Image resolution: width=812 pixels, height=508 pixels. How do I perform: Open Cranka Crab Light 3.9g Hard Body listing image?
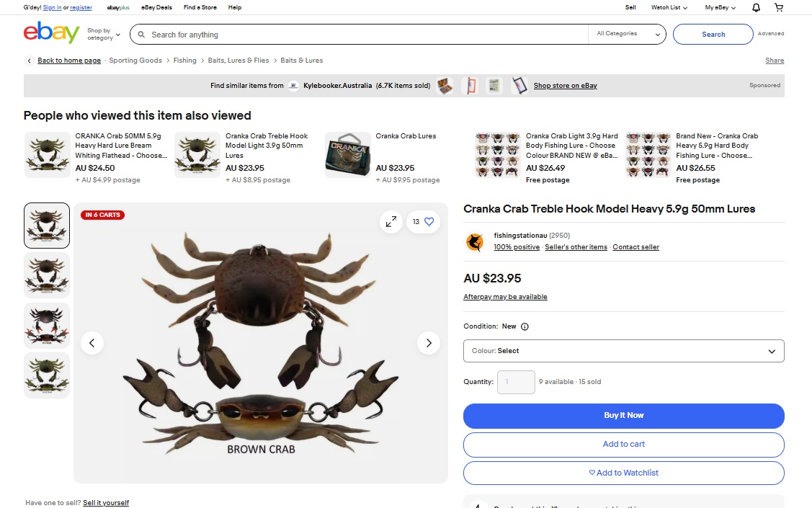[498, 155]
